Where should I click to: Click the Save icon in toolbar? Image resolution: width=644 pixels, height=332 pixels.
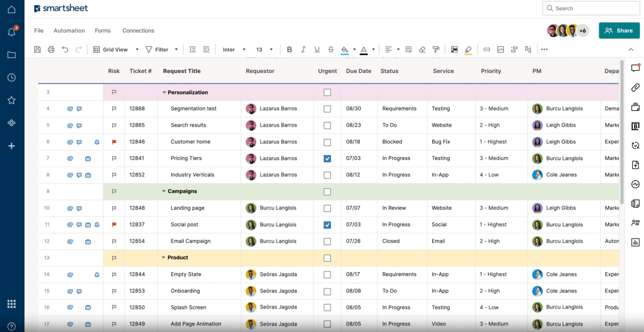coord(38,49)
